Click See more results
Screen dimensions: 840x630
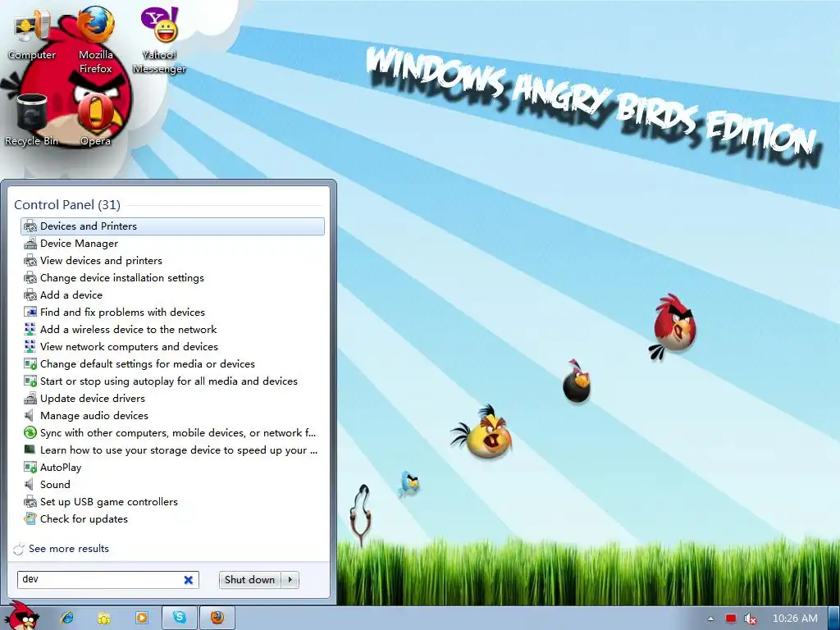[69, 549]
